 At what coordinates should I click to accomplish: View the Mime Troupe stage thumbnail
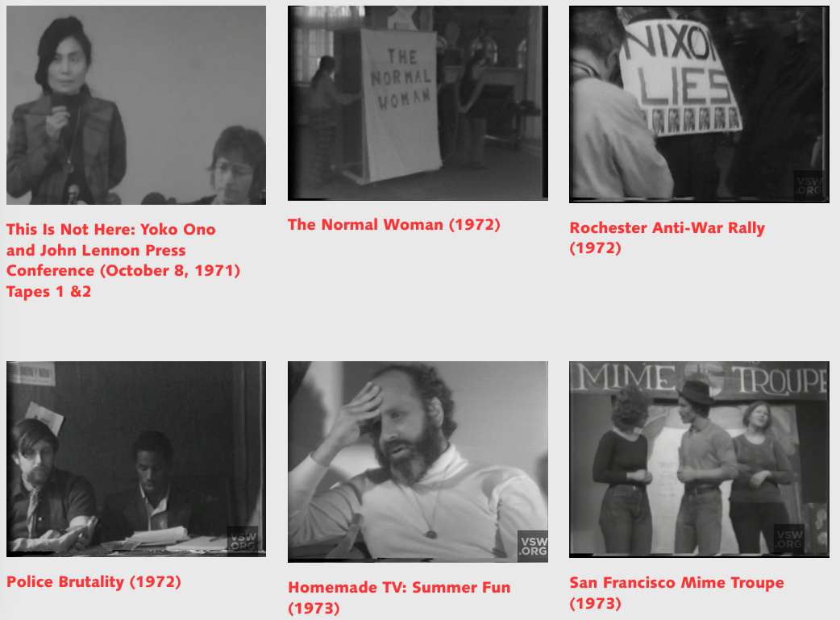tap(699, 460)
